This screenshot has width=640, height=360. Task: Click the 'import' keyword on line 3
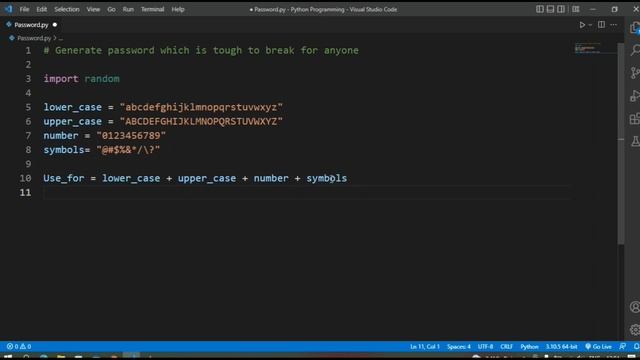click(61, 79)
